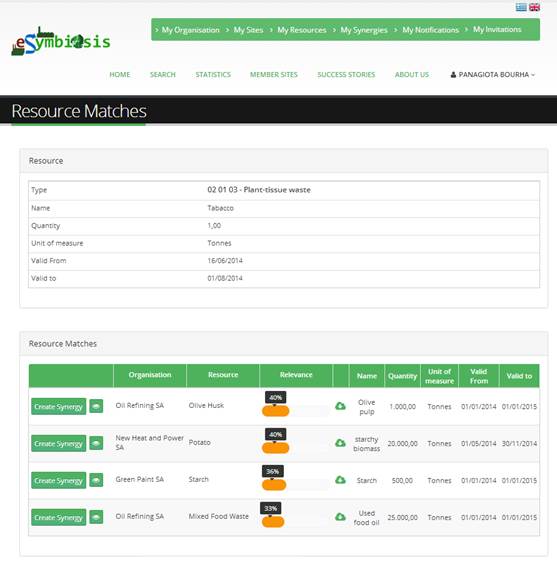Click the Relevance column header
Viewport: 557px width, 567px height.
pos(296,375)
